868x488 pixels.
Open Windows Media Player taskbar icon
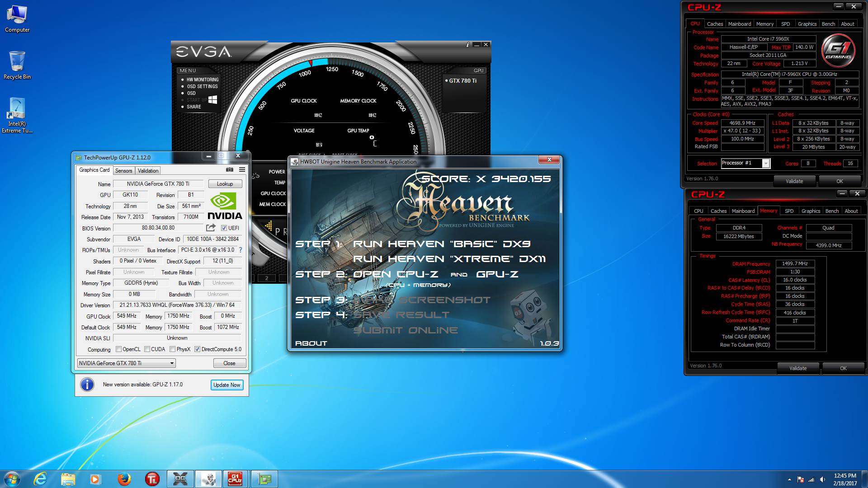(95, 479)
